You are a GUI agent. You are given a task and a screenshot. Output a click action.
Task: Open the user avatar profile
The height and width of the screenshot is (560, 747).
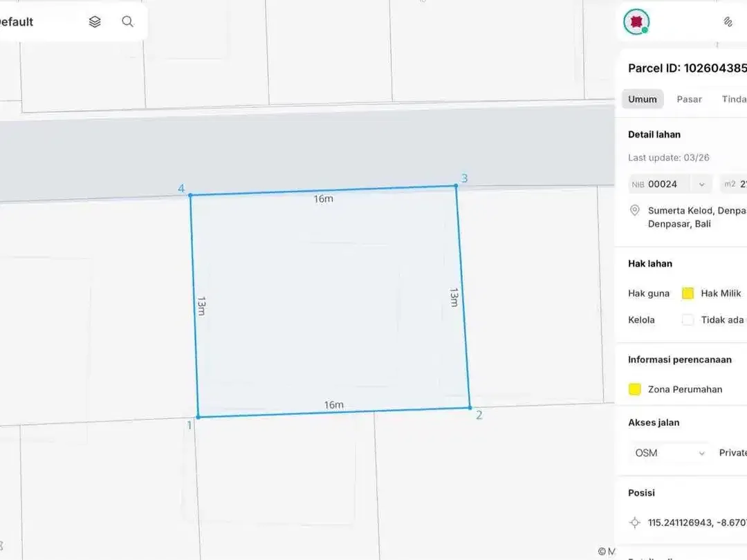tap(636, 22)
